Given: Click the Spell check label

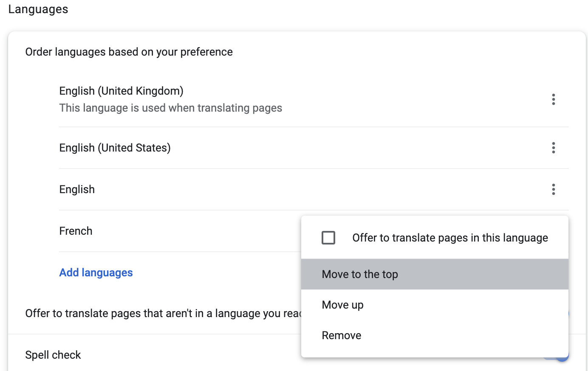Looking at the screenshot, I should (53, 355).
